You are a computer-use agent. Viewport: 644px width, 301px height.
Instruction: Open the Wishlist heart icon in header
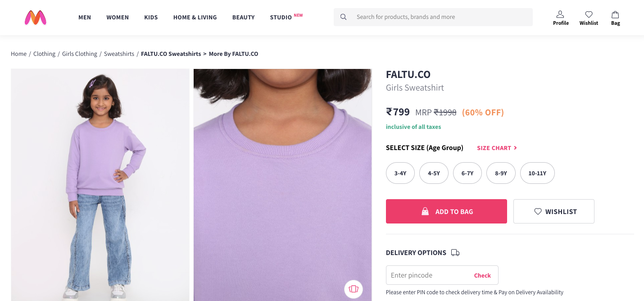tap(589, 14)
